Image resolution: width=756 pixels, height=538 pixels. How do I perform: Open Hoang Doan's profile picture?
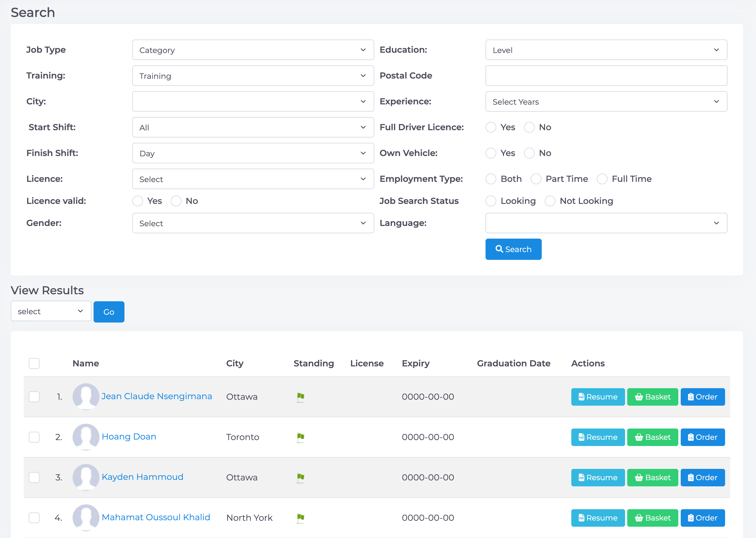[x=86, y=437]
